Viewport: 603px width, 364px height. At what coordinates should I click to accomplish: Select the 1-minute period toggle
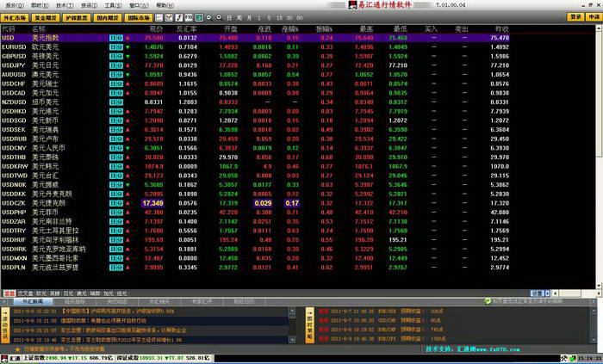(x=259, y=18)
